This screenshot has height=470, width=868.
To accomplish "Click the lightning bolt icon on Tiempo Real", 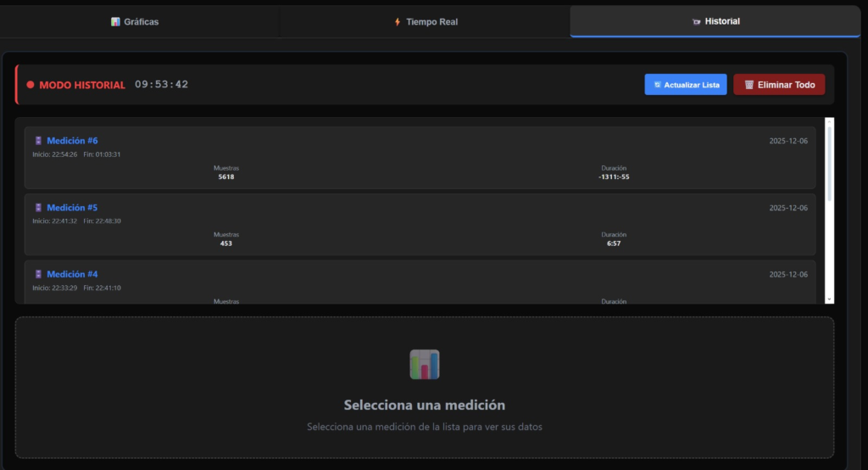I will pos(398,22).
